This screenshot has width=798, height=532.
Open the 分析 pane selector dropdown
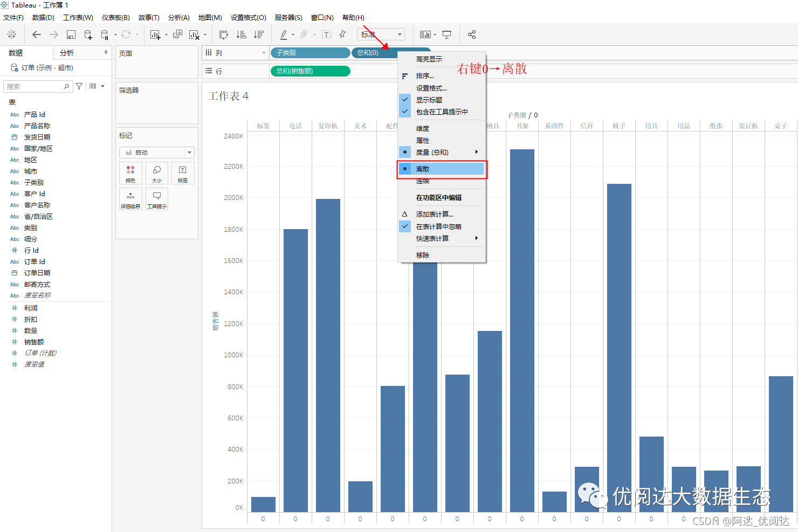click(x=106, y=52)
